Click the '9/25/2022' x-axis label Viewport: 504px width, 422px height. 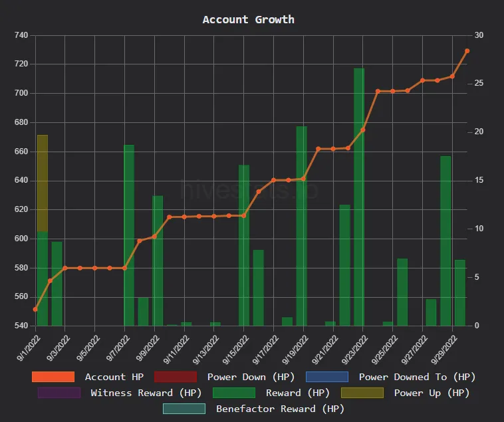click(385, 349)
